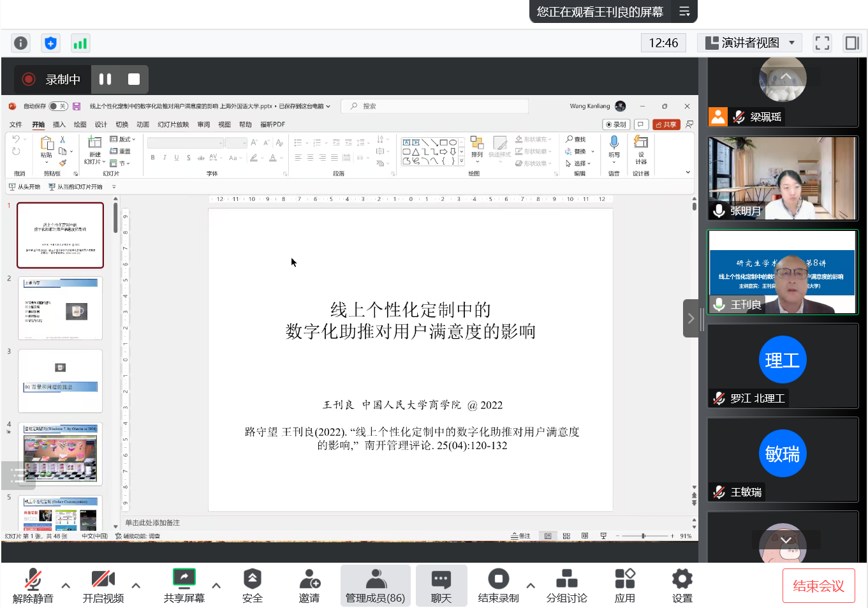Open the screen-viewing options menu
The width and height of the screenshot is (868, 608).
click(x=684, y=11)
